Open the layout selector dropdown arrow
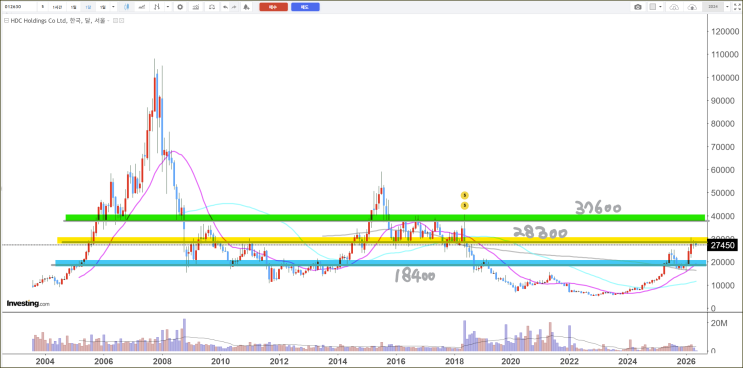743x368 pixels. click(661, 7)
